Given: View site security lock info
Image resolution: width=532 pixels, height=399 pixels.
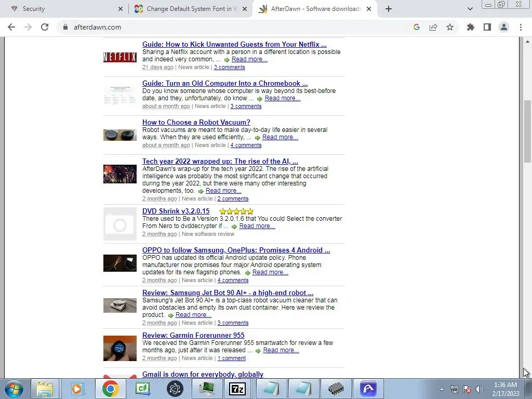Looking at the screenshot, I should (x=65, y=27).
